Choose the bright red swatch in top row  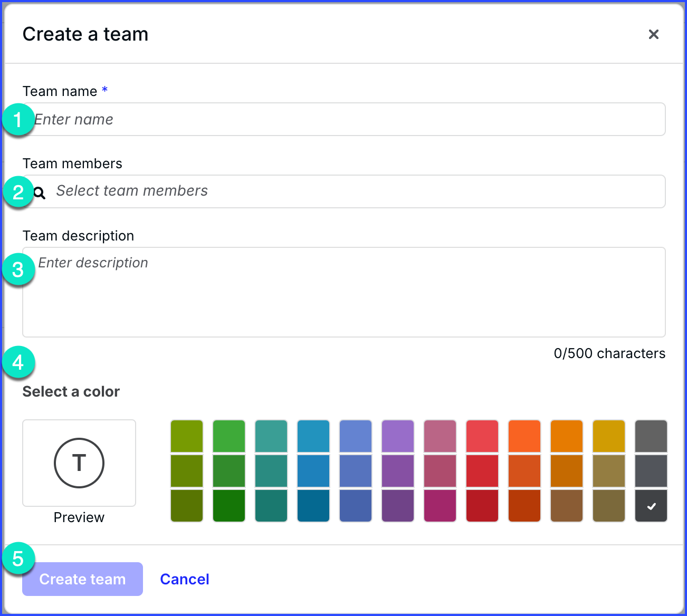482,436
